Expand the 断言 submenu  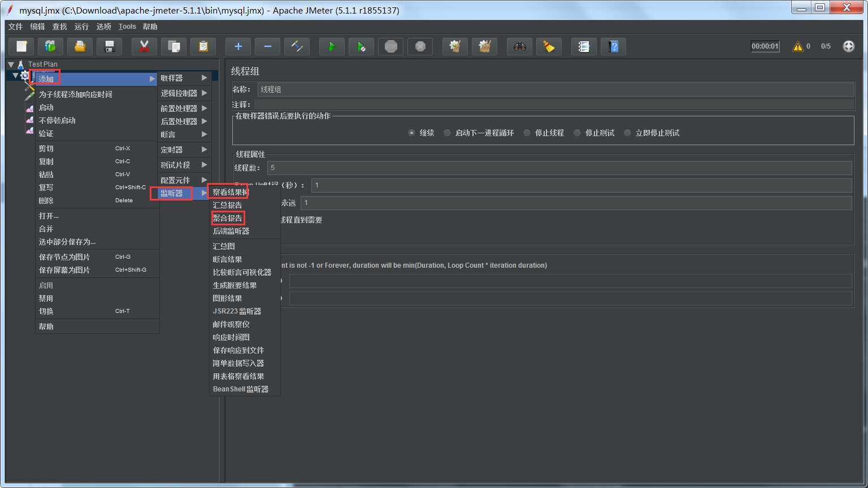coord(184,134)
